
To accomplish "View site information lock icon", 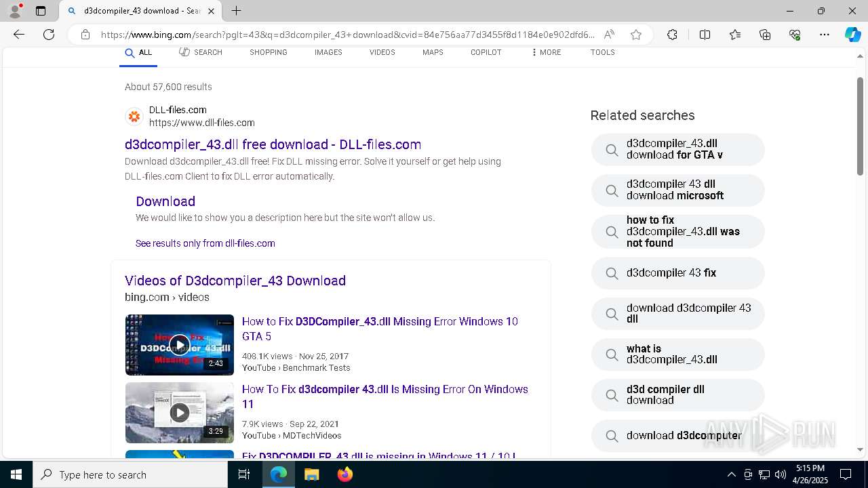I will pos(85,35).
